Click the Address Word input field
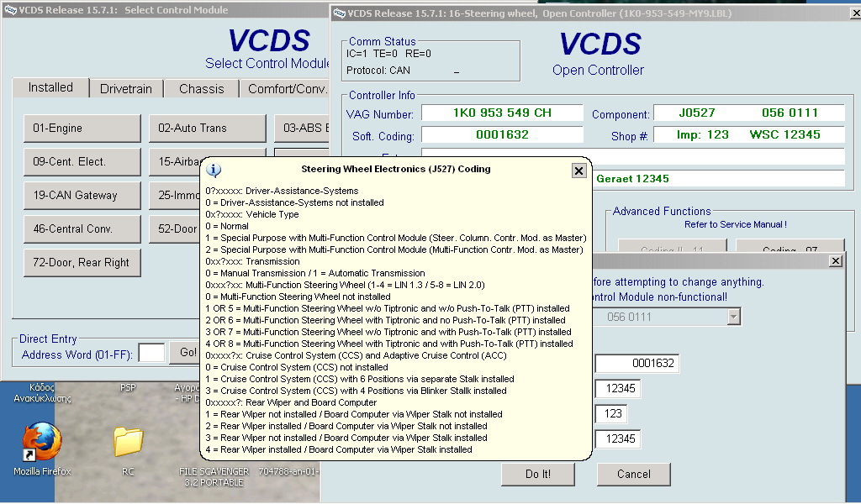This screenshot has width=861, height=504. 151,353
